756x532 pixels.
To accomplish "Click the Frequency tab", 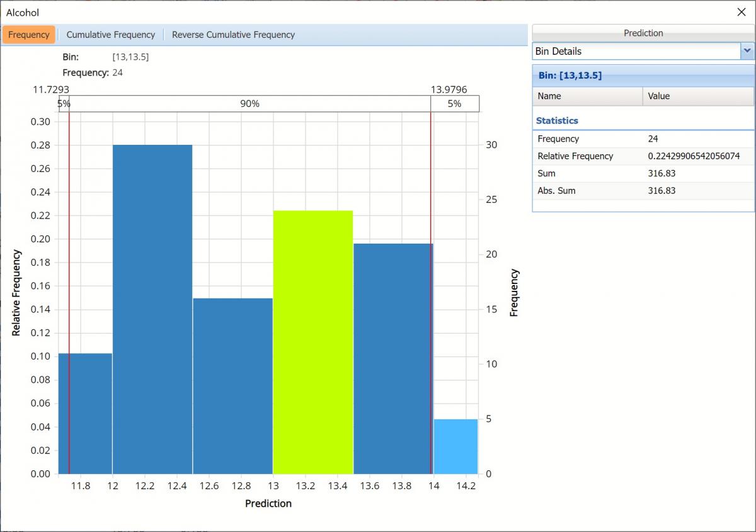I will click(29, 35).
